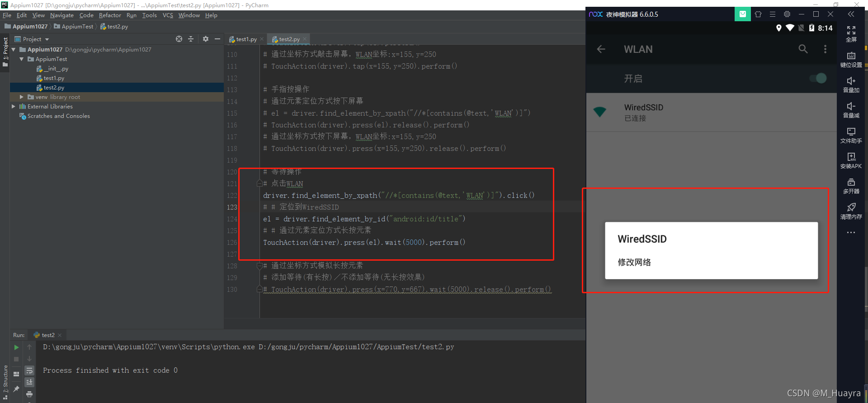Click Nox fullscreen (全屏) button

[x=851, y=34]
